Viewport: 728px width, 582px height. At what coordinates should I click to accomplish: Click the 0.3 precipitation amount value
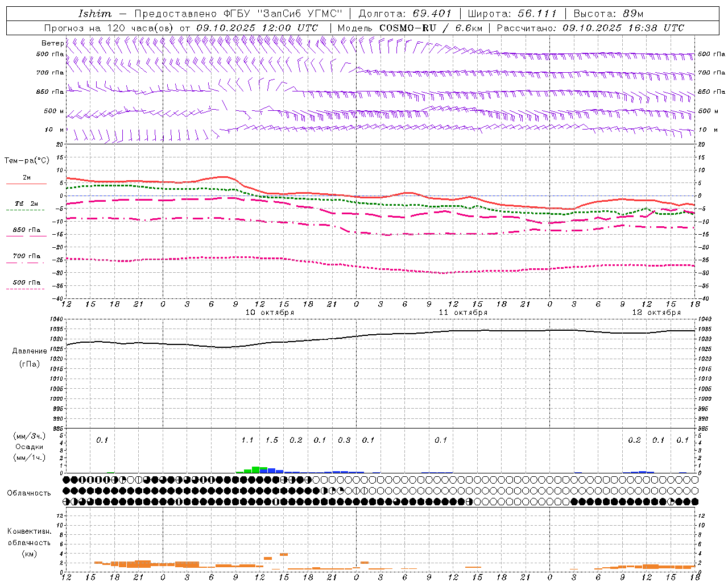344,440
